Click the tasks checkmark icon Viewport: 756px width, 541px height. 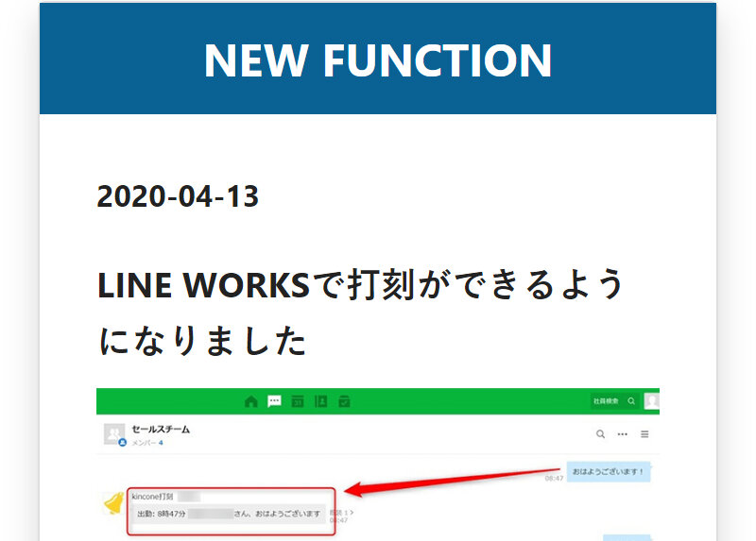point(344,401)
